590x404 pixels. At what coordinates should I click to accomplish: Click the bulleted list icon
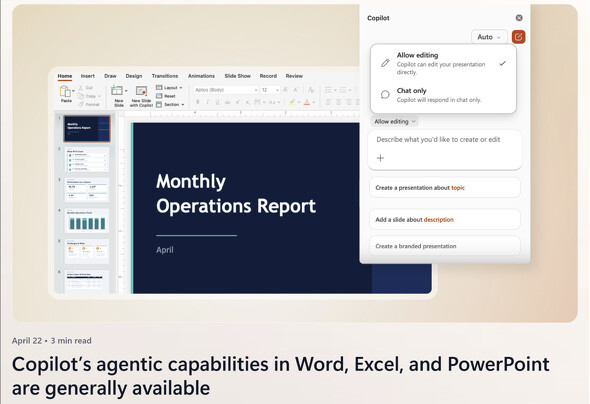328,90
